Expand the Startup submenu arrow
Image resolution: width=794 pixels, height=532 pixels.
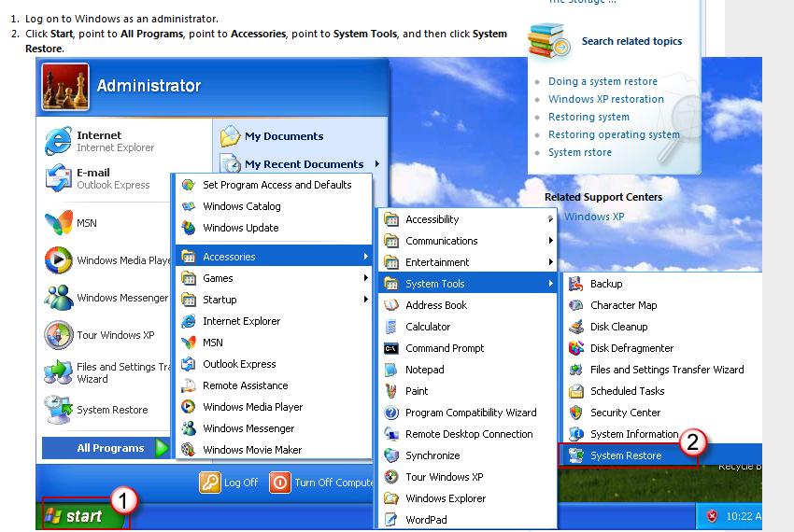365,300
